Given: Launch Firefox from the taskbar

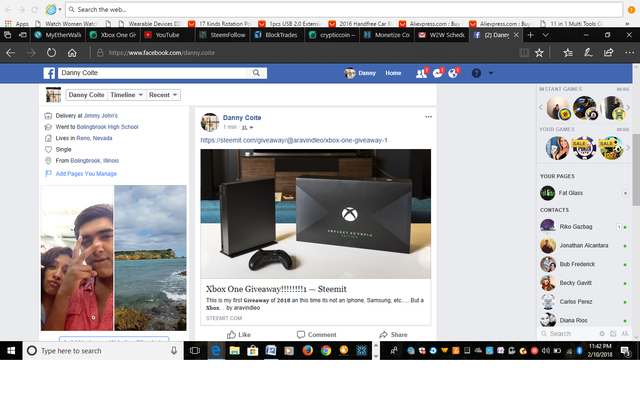Looking at the screenshot, I should click(307, 350).
